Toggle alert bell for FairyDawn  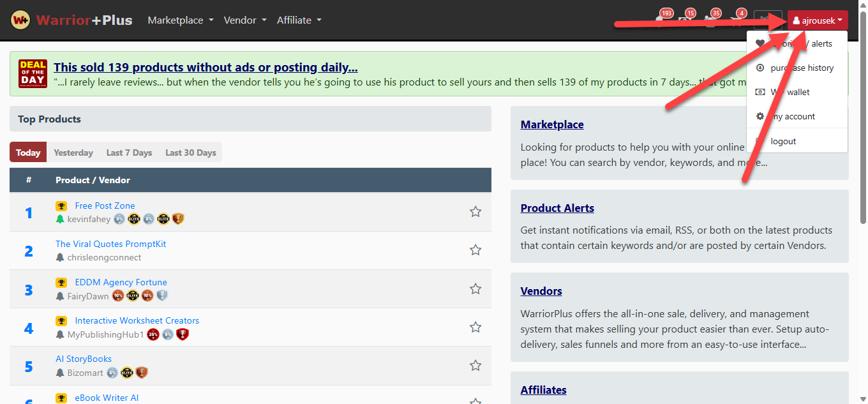pyautogui.click(x=60, y=296)
